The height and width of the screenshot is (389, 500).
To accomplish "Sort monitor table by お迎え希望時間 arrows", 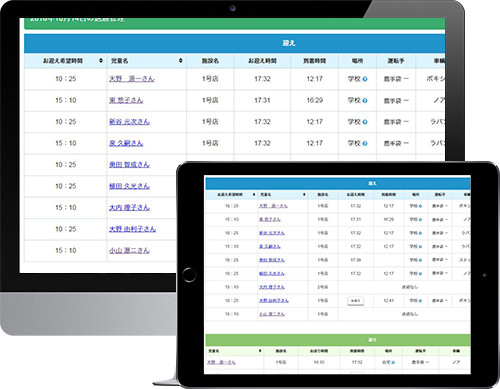I will [x=101, y=61].
